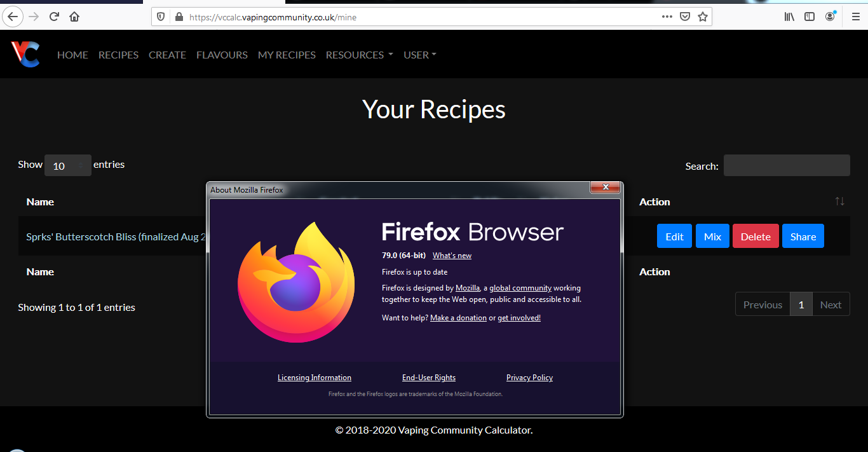Click the Make a donation link

point(458,318)
